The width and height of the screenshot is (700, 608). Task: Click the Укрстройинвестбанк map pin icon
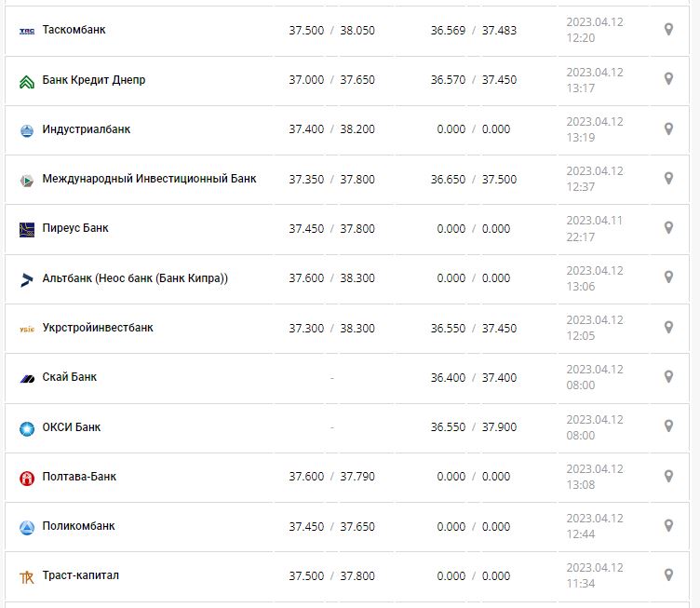[x=668, y=327]
